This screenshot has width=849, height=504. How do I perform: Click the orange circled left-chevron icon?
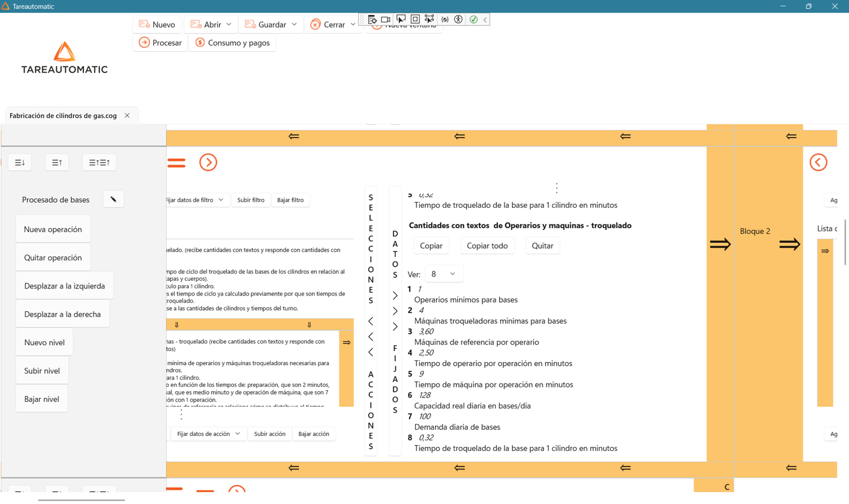[x=819, y=162]
